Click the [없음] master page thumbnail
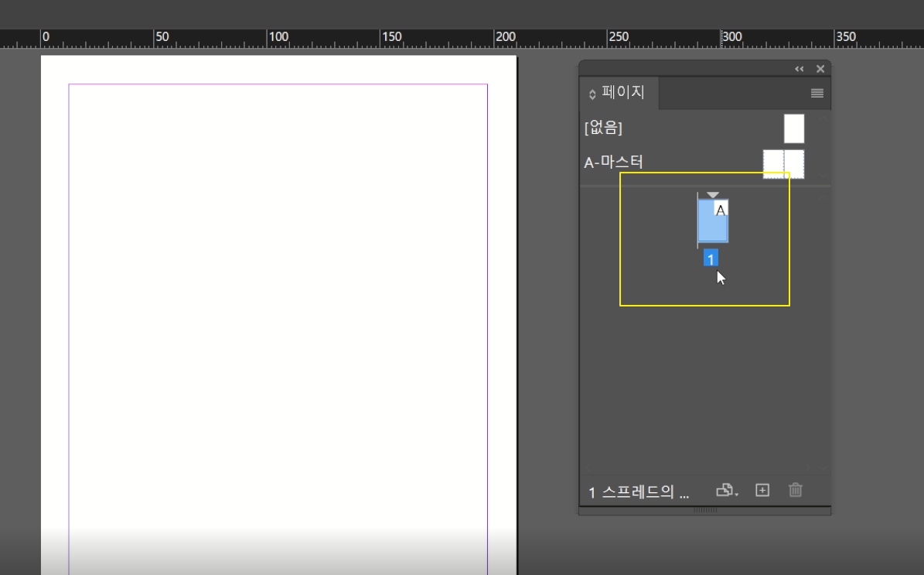Screen dimensions: 924x575 click(794, 128)
